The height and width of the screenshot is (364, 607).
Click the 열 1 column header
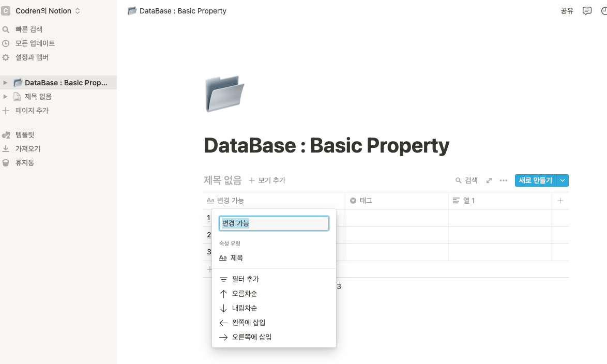(500, 201)
